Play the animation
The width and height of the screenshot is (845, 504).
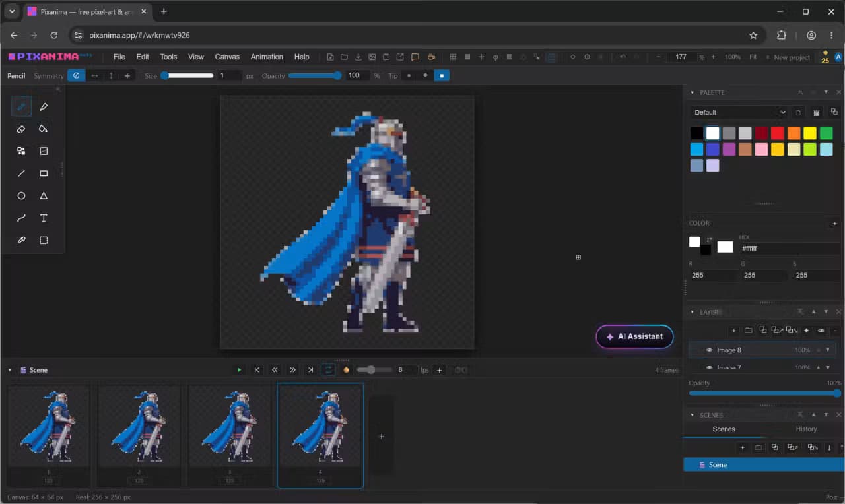239,370
